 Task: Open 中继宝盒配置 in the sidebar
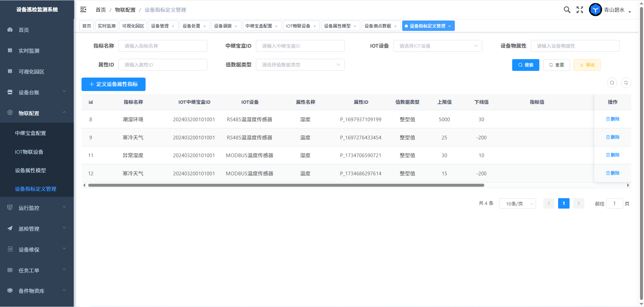[31, 133]
